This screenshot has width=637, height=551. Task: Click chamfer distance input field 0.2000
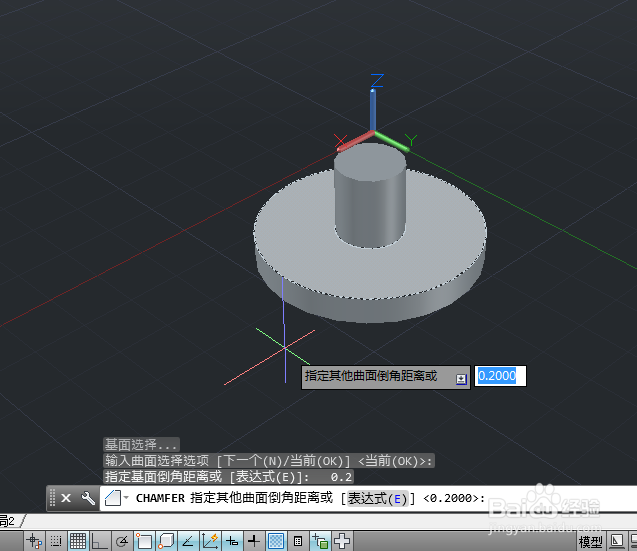[x=500, y=376]
